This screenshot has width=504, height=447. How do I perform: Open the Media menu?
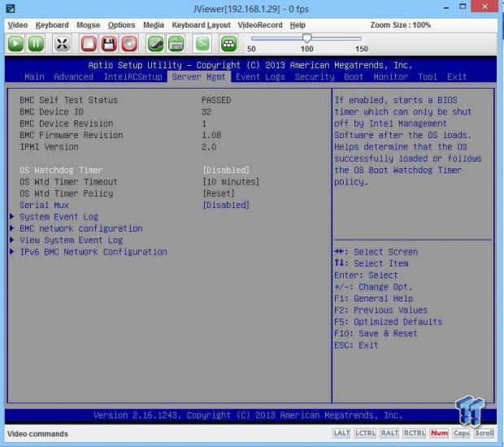(x=154, y=25)
